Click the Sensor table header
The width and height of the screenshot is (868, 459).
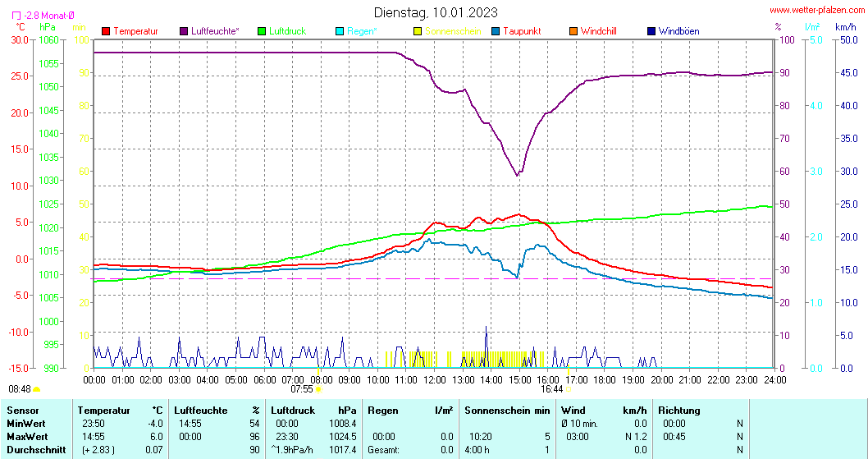coord(23,411)
